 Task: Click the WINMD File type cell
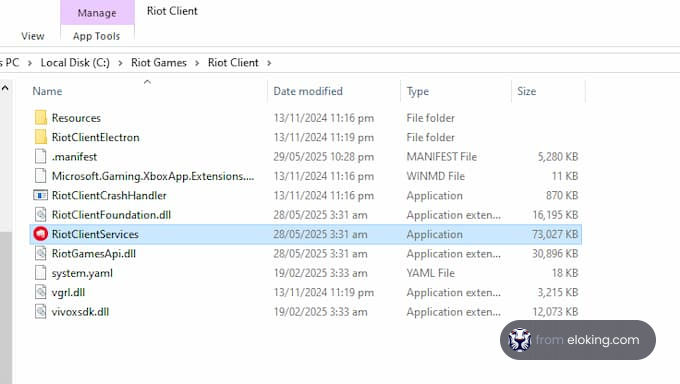pyautogui.click(x=435, y=176)
